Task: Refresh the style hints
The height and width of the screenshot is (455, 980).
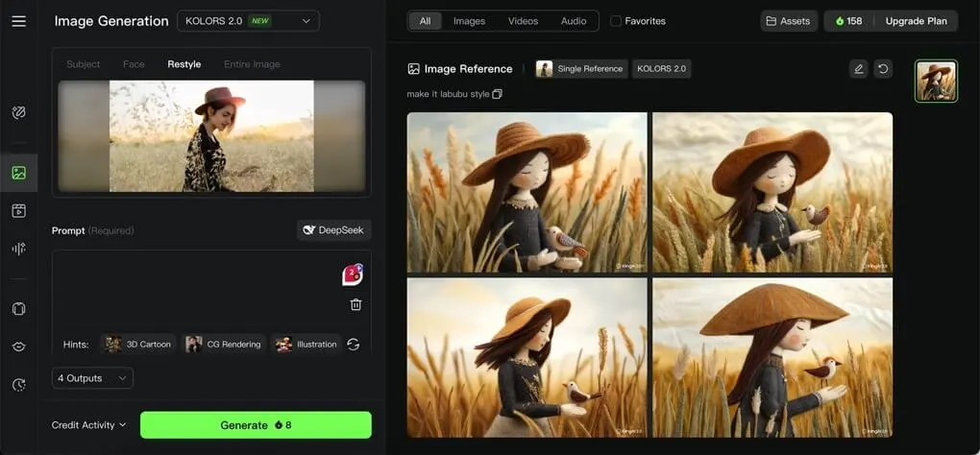Action: tap(354, 344)
